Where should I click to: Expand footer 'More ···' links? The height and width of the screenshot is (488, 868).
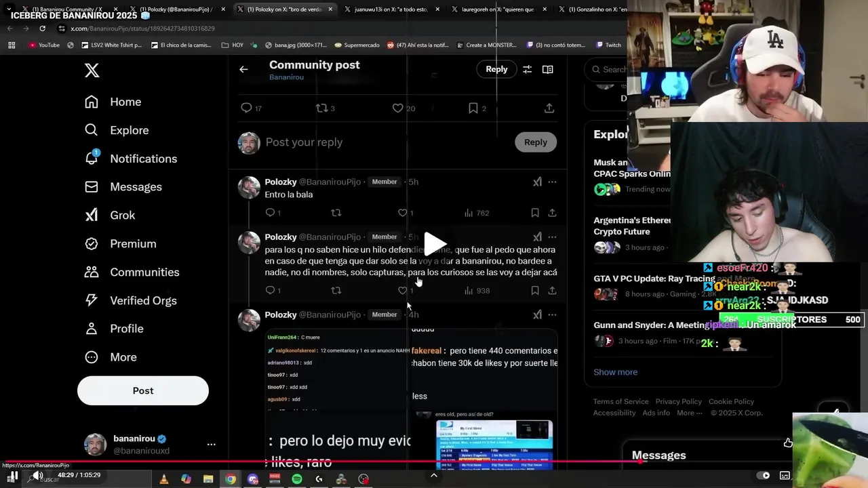(x=690, y=413)
